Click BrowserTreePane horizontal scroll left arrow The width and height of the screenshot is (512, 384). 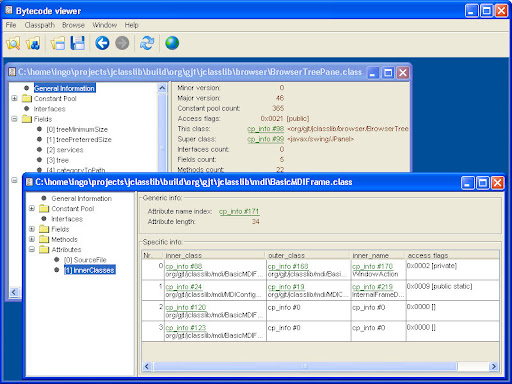click(14, 292)
